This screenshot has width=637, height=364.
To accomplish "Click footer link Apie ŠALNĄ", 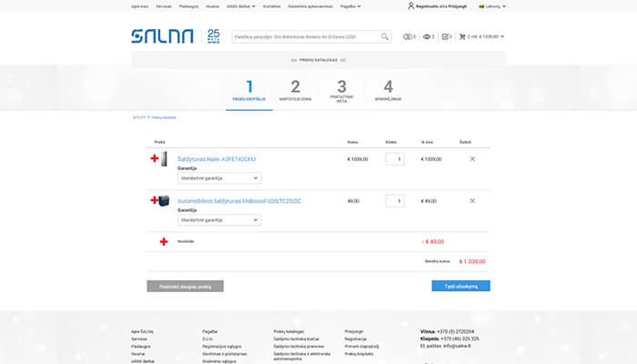I will (x=142, y=332).
